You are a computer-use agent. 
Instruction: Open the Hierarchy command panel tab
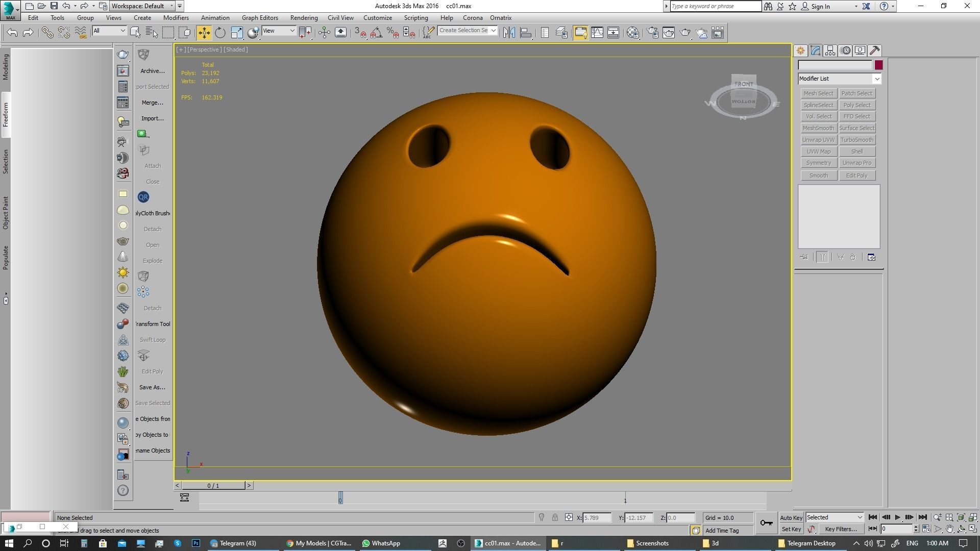830,51
